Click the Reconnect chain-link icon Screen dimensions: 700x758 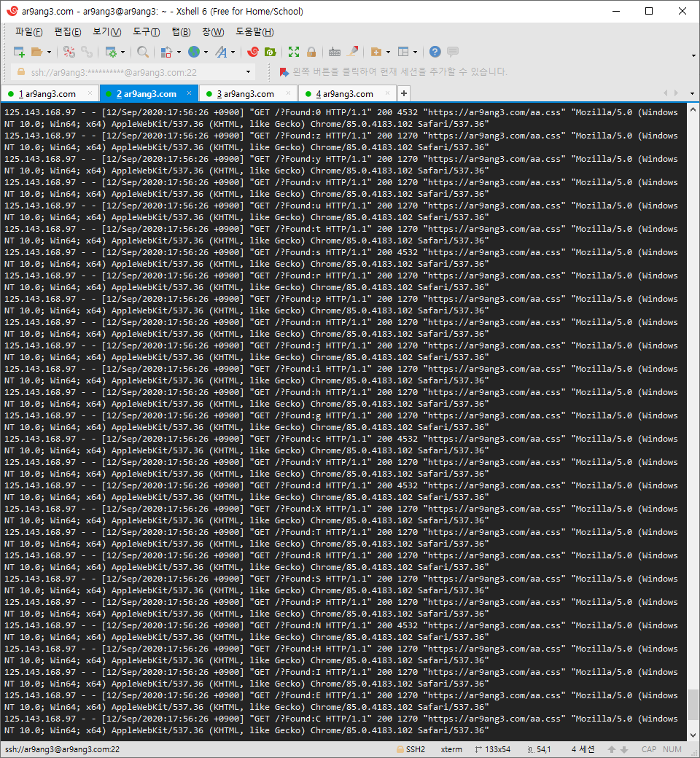[87, 52]
